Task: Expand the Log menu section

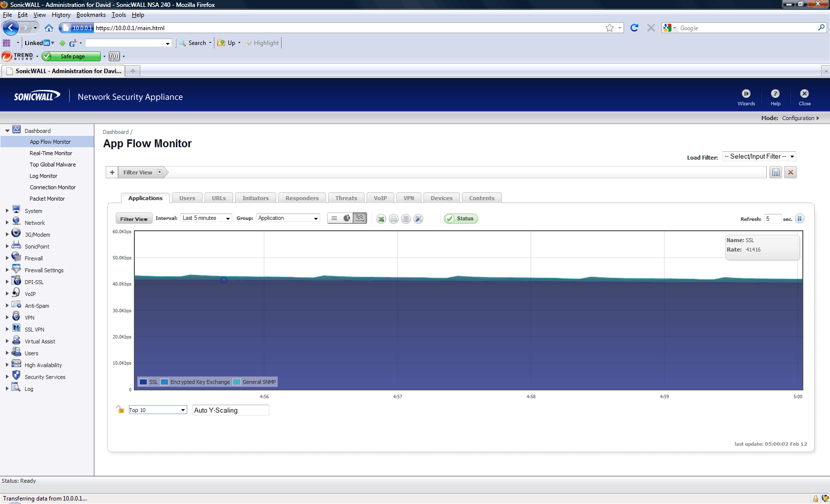Action: click(x=7, y=388)
